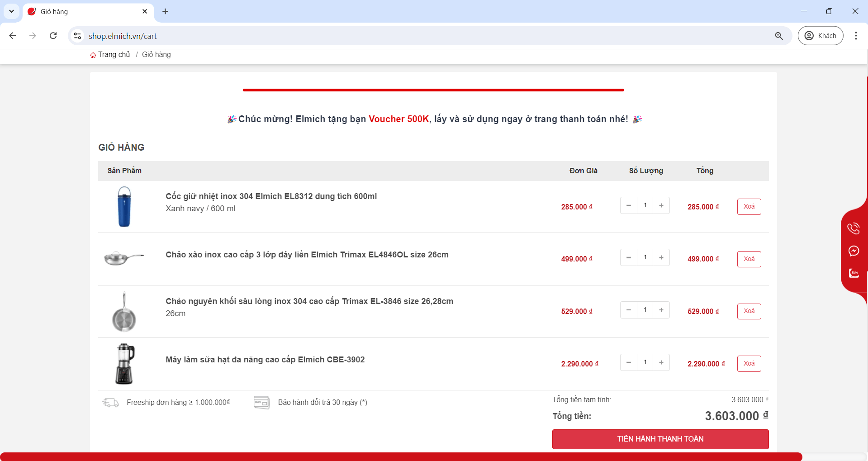Click the Giỏ hàng breadcrumb text
This screenshot has height=461, width=868.
[x=157, y=55]
